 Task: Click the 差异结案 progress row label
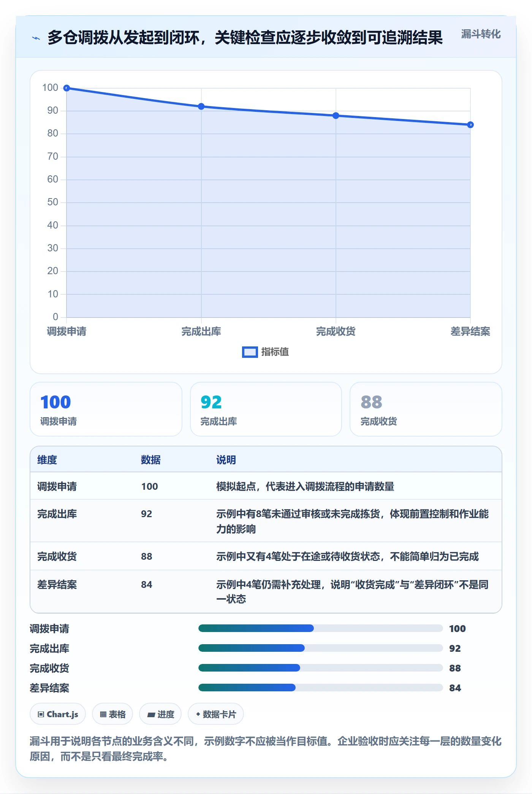coord(49,688)
